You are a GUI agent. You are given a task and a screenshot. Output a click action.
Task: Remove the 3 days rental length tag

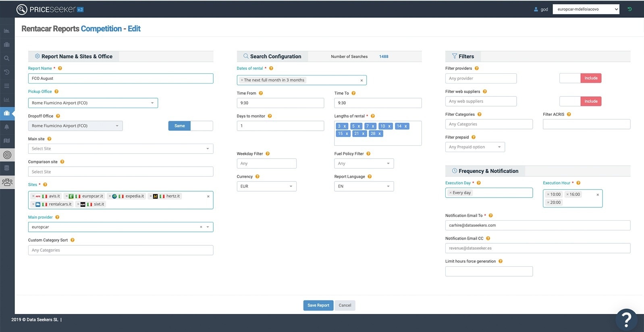click(x=345, y=126)
